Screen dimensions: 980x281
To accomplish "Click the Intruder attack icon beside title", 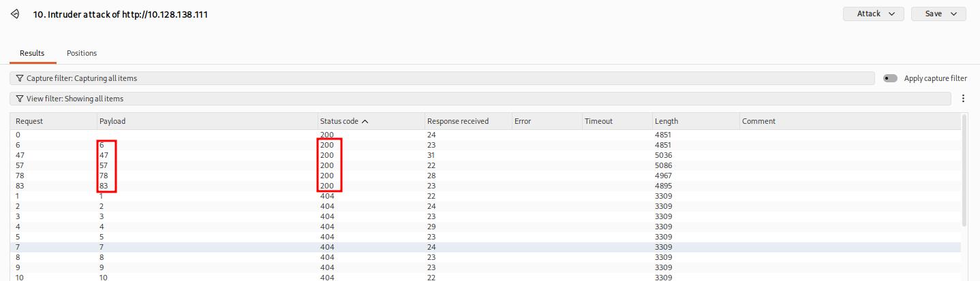I will (15, 14).
